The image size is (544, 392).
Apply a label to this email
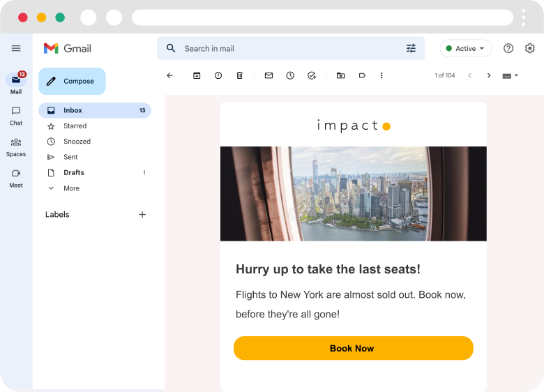(362, 75)
